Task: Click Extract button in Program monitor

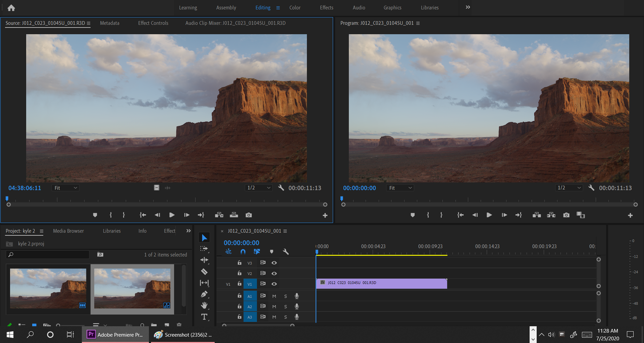Action: tap(551, 215)
